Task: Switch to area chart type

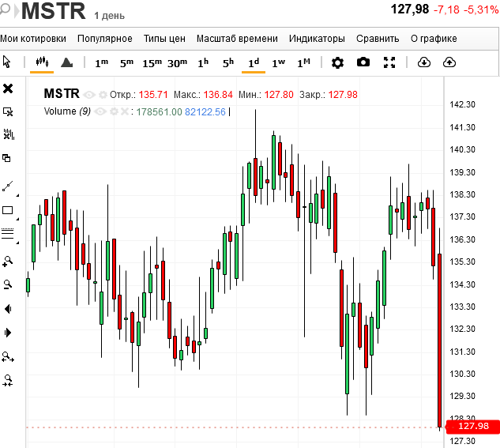Action: [x=66, y=62]
